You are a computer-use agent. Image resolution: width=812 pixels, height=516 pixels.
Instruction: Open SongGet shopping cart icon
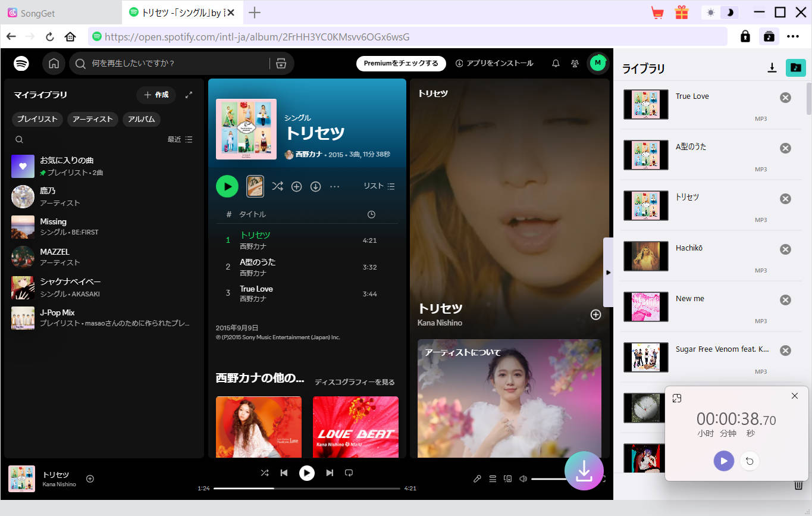point(657,12)
